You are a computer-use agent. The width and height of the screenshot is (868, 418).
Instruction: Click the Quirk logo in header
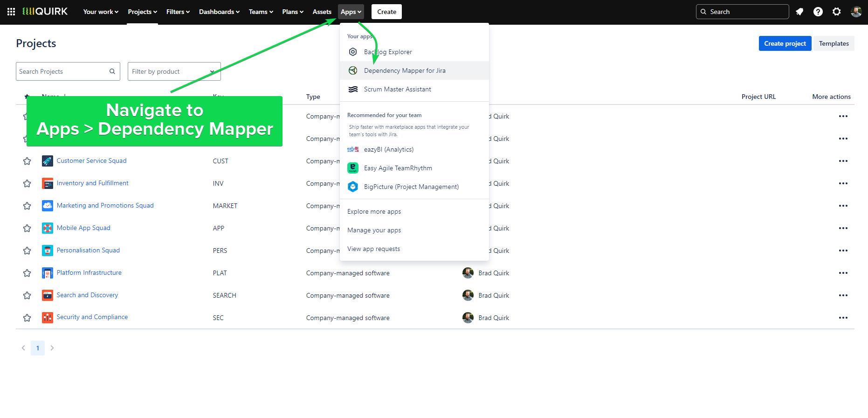(x=45, y=12)
